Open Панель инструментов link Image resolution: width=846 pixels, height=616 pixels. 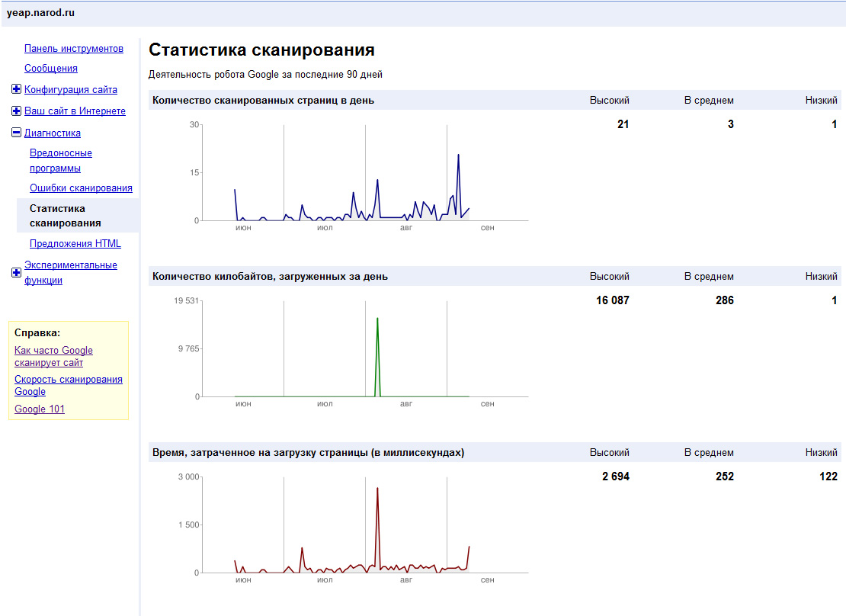point(73,49)
